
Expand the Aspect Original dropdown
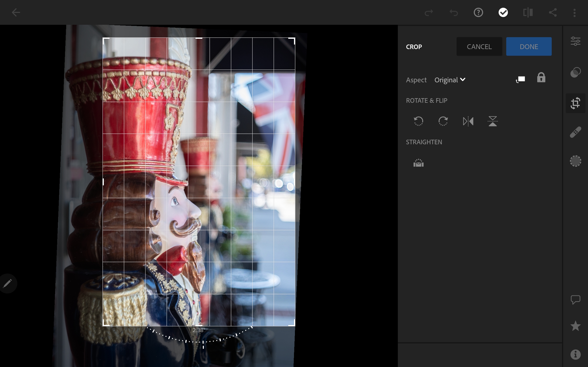pyautogui.click(x=450, y=80)
